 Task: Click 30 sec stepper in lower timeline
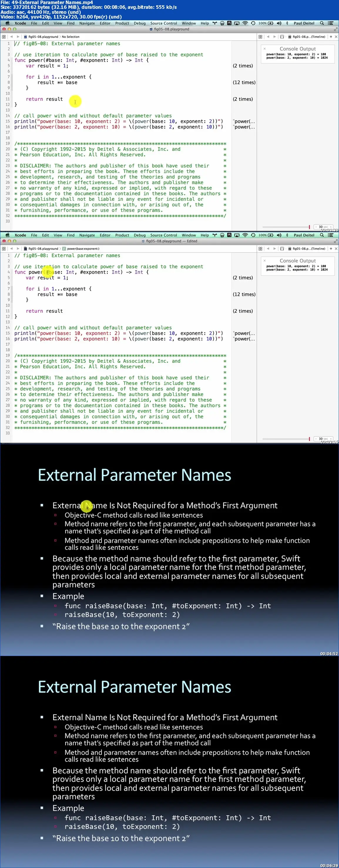tap(323, 439)
